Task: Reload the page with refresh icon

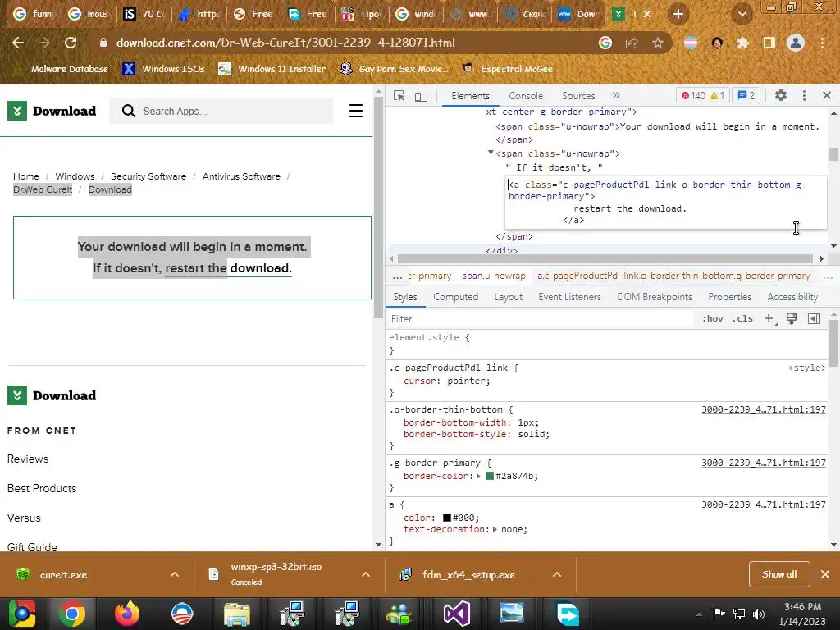Action: point(71,43)
